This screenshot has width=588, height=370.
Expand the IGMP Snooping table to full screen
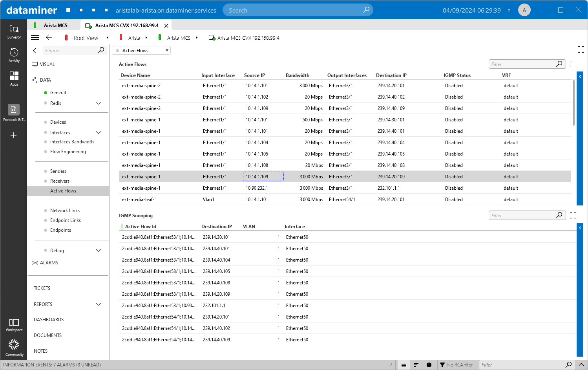(573, 215)
